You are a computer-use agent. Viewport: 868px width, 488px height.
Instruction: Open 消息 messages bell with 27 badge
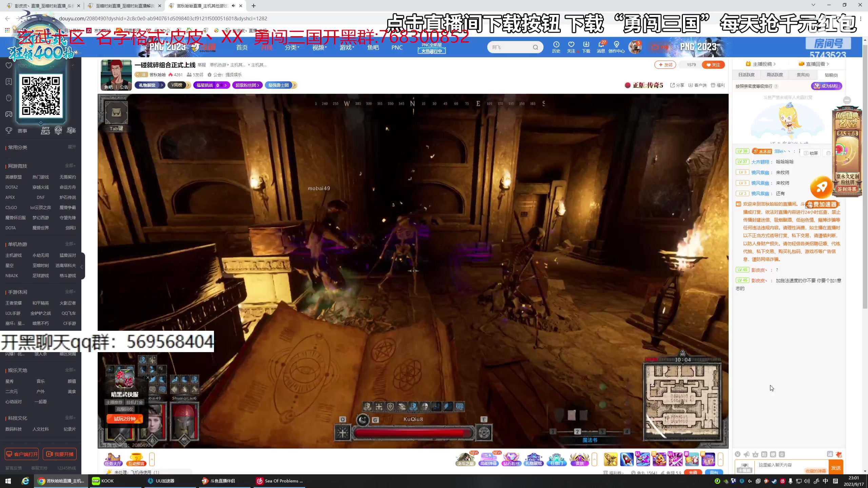pos(601,47)
